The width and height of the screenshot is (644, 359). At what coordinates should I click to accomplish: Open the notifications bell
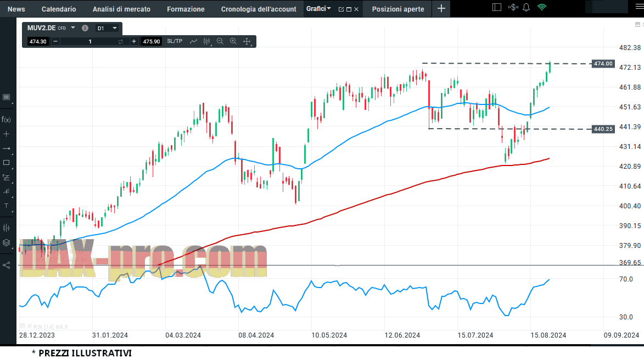coord(526,7)
